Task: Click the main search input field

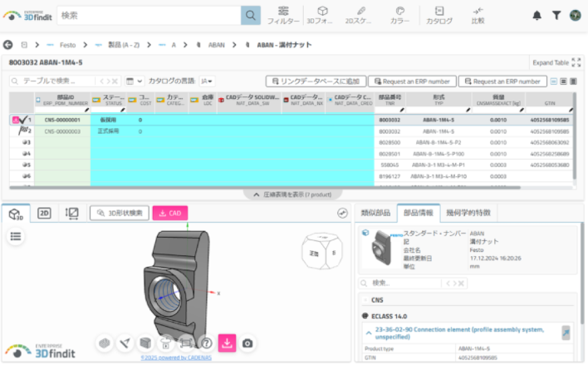Action: click(x=148, y=15)
